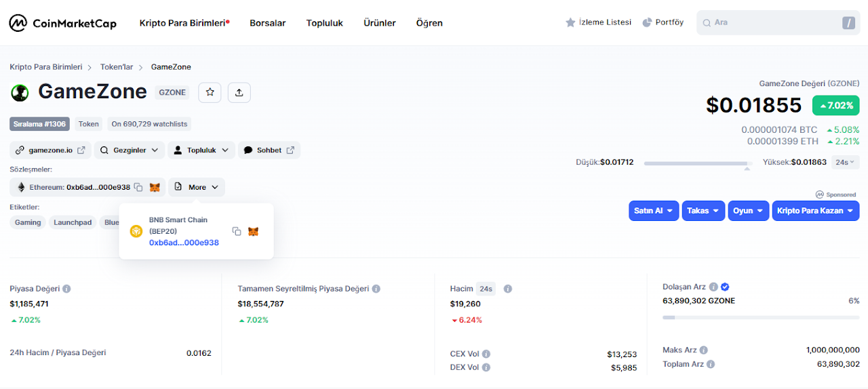Add GameZone to watchlist with star icon
The height and width of the screenshot is (389, 868).
point(210,92)
